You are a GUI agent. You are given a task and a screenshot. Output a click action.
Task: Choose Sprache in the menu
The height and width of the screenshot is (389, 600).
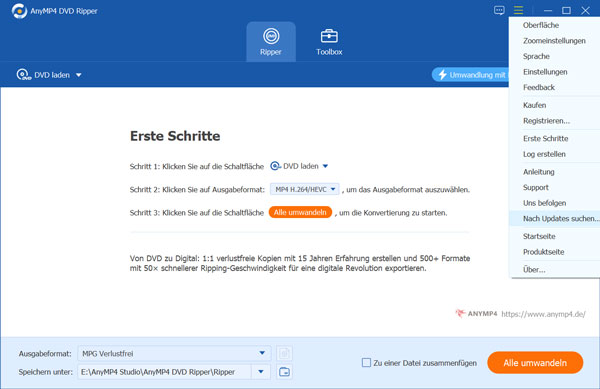[536, 57]
